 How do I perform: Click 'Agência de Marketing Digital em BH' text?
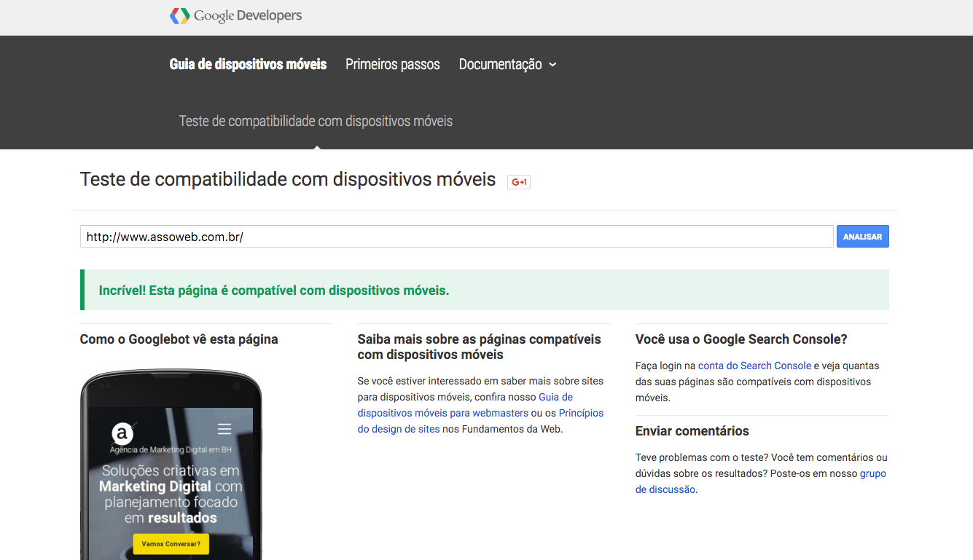171,450
